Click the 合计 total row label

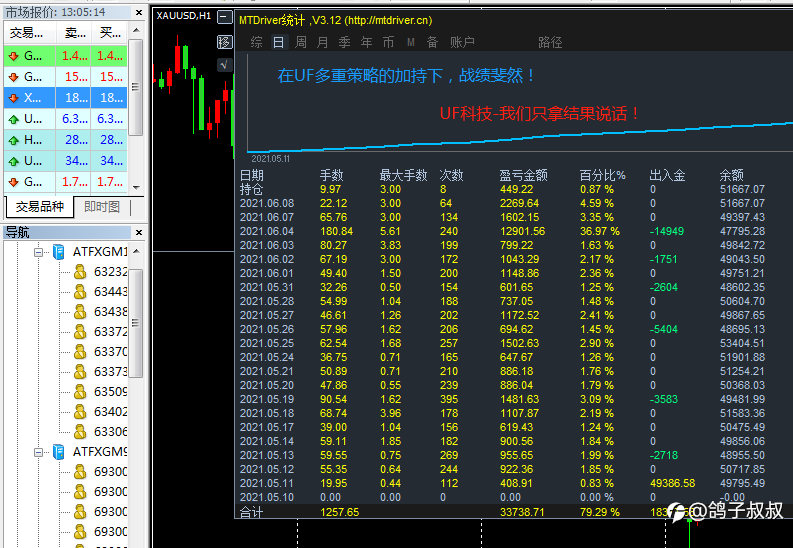(251, 512)
